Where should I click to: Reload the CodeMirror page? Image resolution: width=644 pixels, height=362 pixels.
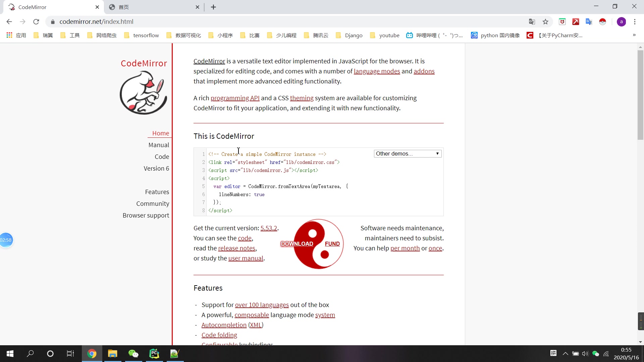[36, 22]
